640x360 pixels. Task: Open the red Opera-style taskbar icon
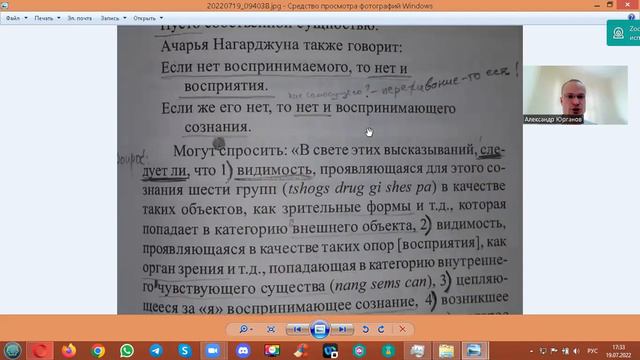pyautogui.click(x=40, y=351)
